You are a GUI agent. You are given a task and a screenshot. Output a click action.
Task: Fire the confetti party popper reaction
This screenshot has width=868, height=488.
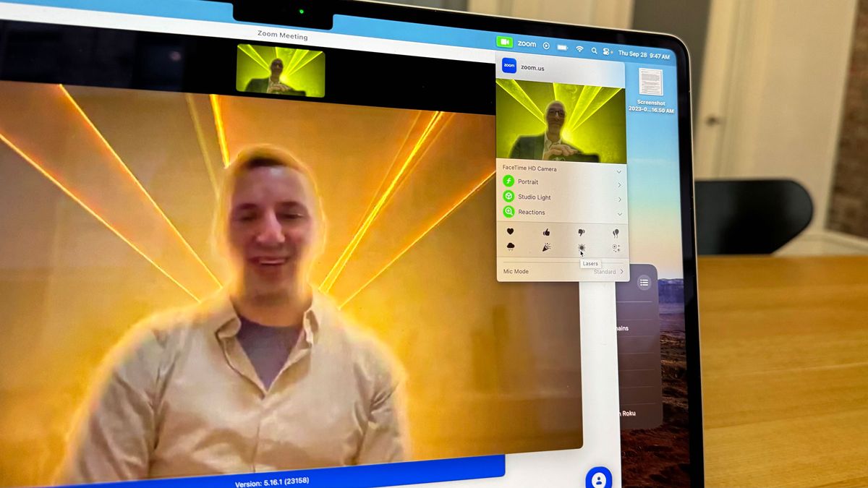tap(546, 247)
